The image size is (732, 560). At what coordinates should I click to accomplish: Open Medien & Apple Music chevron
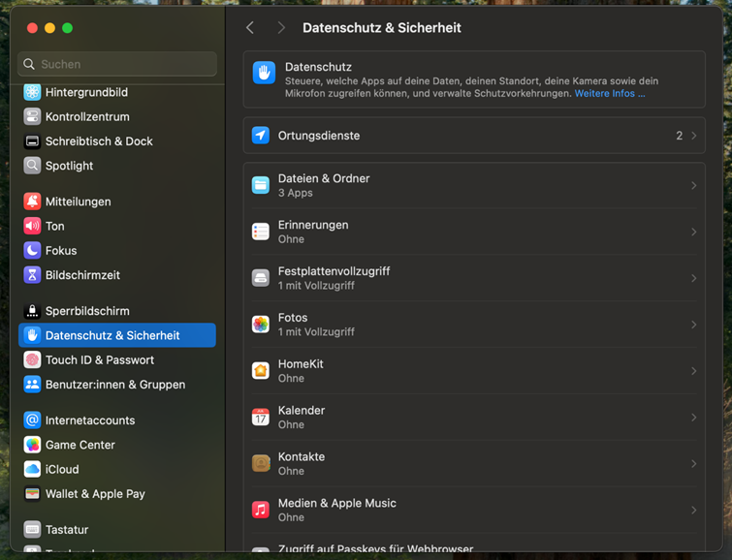694,510
